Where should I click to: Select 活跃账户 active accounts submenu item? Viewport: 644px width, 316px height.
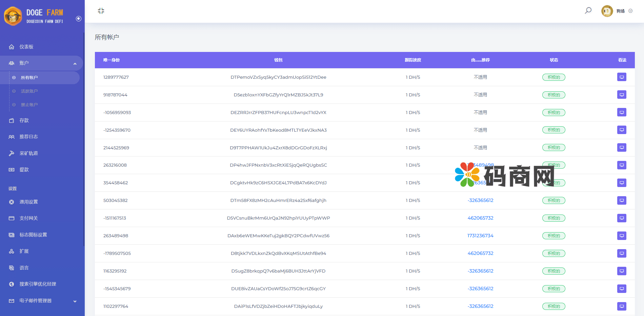click(x=29, y=91)
